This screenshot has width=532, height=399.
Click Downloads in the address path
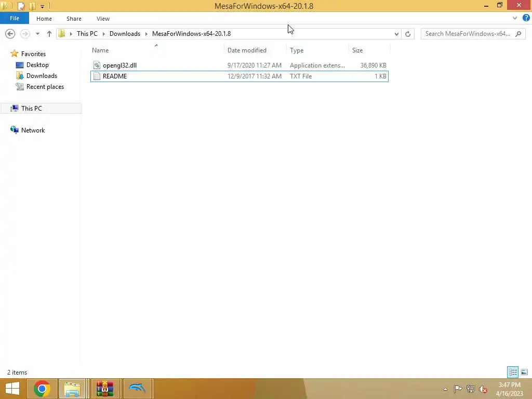[125, 34]
